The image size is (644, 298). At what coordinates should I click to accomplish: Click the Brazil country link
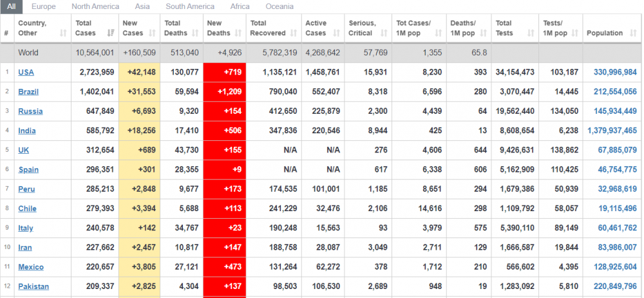click(x=28, y=92)
